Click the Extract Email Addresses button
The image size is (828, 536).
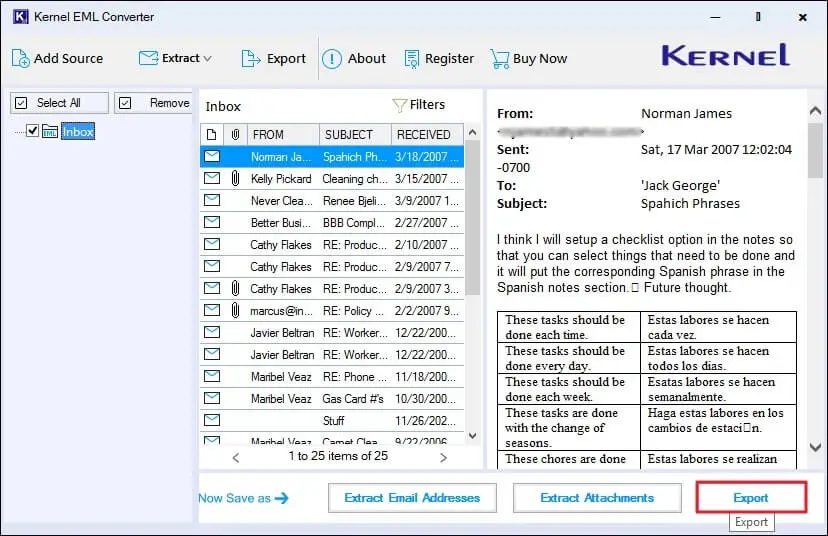pyautogui.click(x=412, y=498)
